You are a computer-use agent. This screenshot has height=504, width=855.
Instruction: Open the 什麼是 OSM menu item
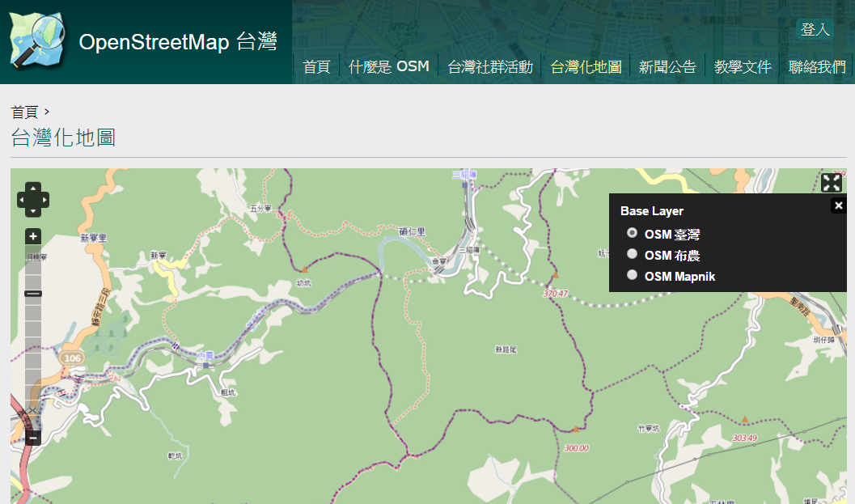pos(389,67)
